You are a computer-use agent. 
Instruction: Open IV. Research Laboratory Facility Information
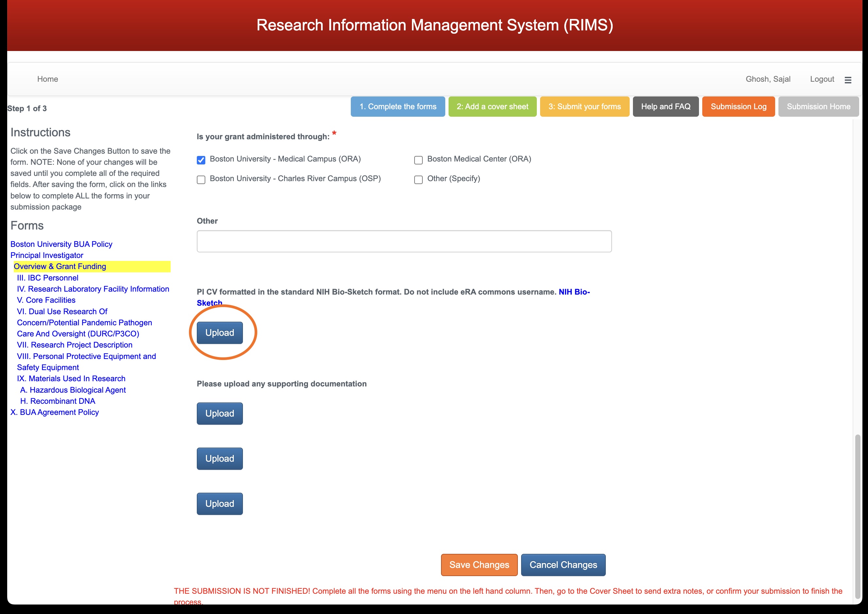point(93,289)
